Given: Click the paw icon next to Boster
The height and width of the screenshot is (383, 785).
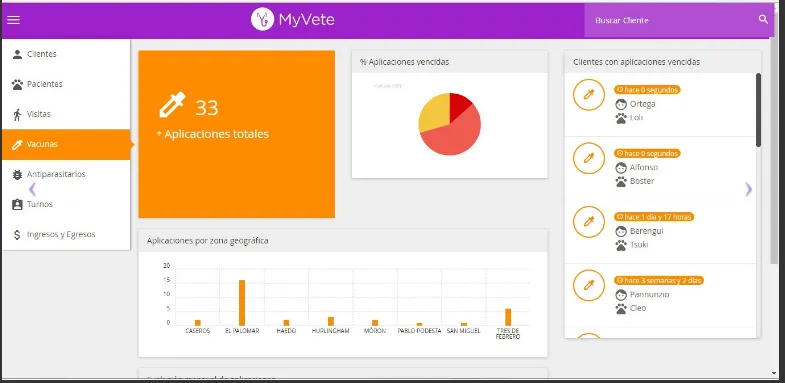Looking at the screenshot, I should click(x=621, y=182).
